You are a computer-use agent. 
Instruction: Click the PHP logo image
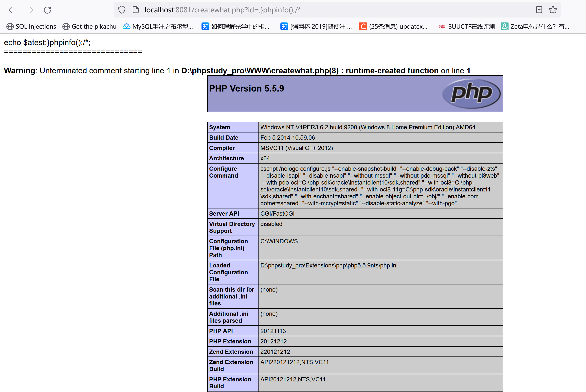tap(471, 93)
